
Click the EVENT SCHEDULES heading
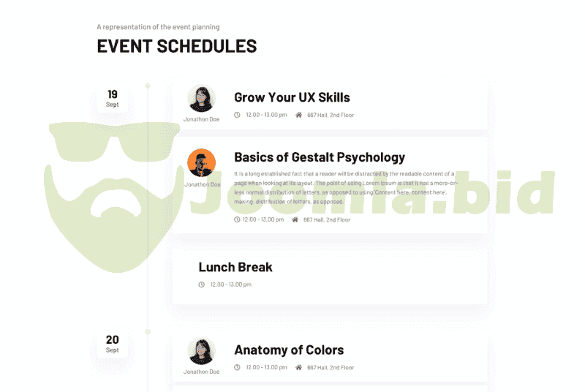177,46
